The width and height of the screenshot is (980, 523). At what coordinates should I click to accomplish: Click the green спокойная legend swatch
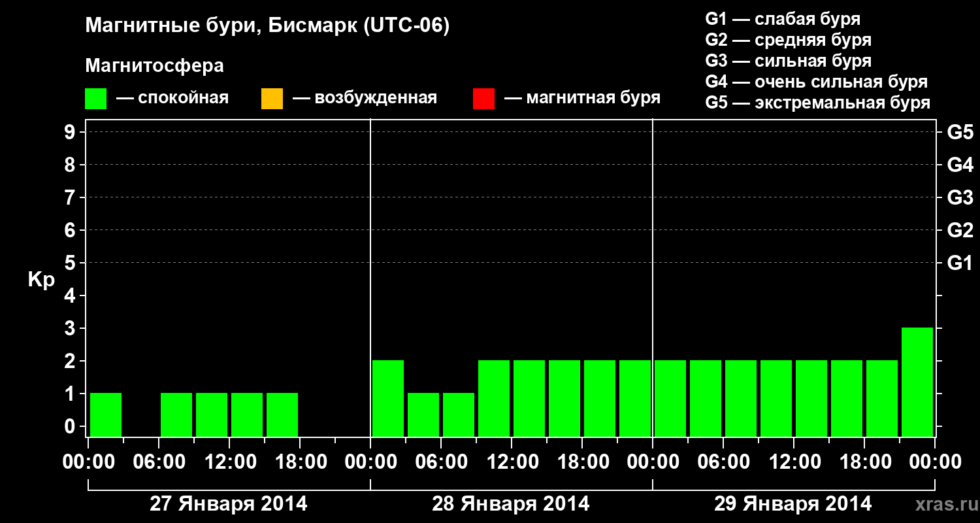(96, 99)
